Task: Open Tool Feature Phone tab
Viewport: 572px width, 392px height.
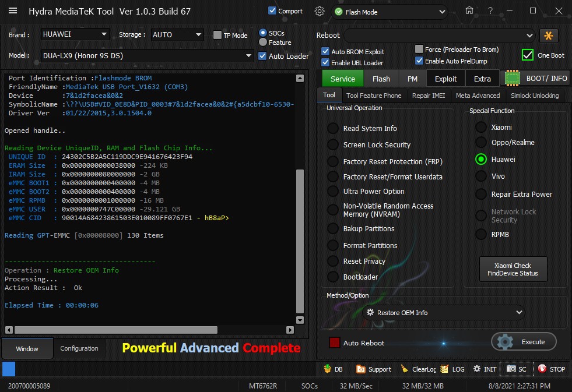Action: [x=374, y=96]
